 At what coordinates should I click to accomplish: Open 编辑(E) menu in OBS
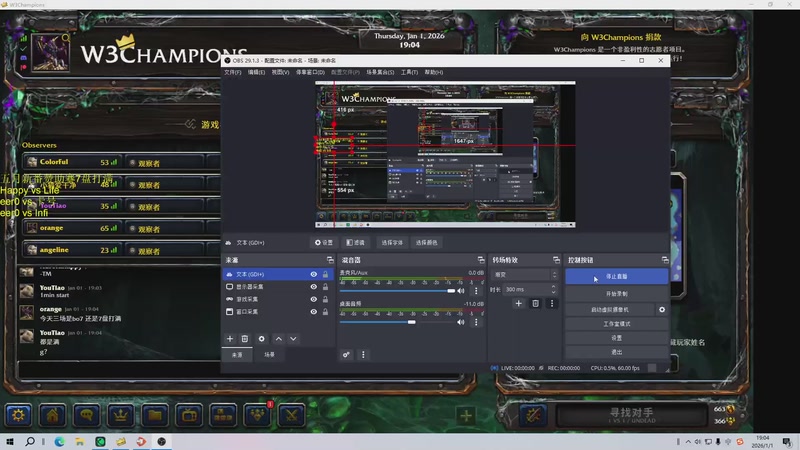tap(256, 72)
